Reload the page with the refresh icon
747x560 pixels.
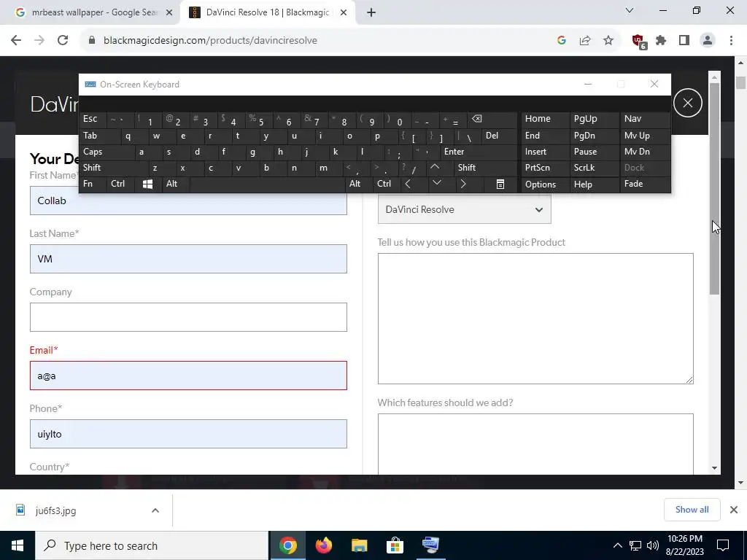[63, 41]
